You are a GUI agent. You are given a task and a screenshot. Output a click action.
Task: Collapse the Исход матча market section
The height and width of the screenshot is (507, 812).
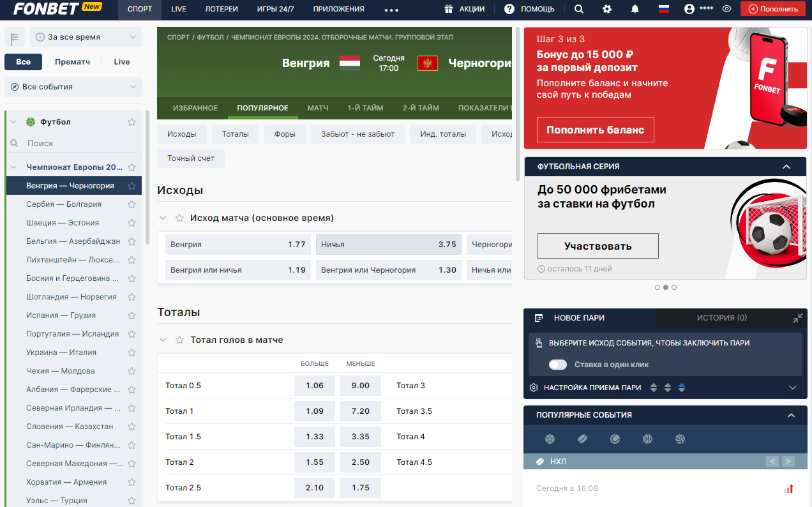(x=163, y=218)
